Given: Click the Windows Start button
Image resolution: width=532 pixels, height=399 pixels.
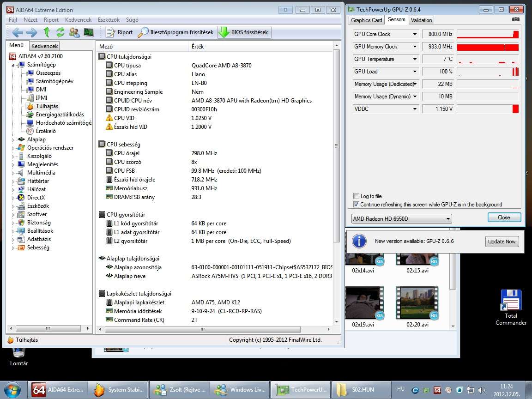Looking at the screenshot, I should pos(12,389).
